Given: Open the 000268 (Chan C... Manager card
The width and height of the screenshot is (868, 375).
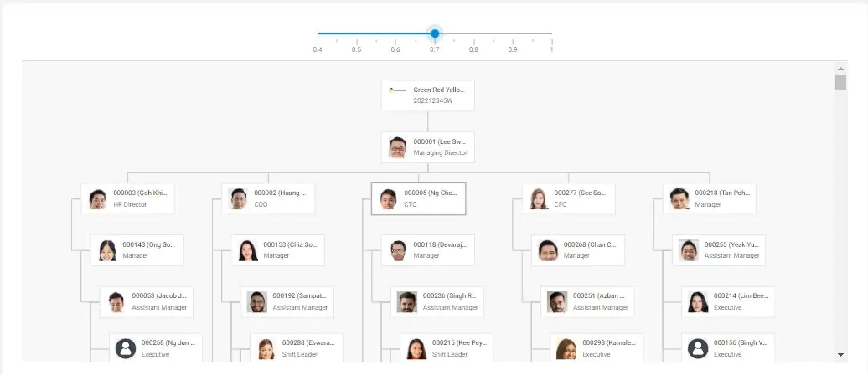Looking at the screenshot, I should coord(578,250).
